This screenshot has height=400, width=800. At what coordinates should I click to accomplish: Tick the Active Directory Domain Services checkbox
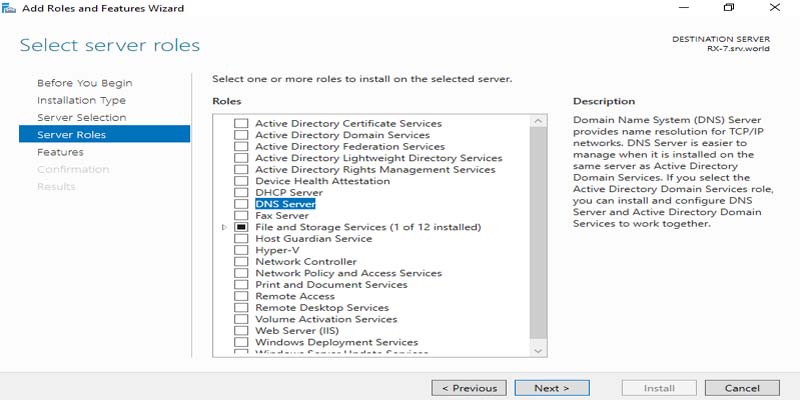pos(241,135)
